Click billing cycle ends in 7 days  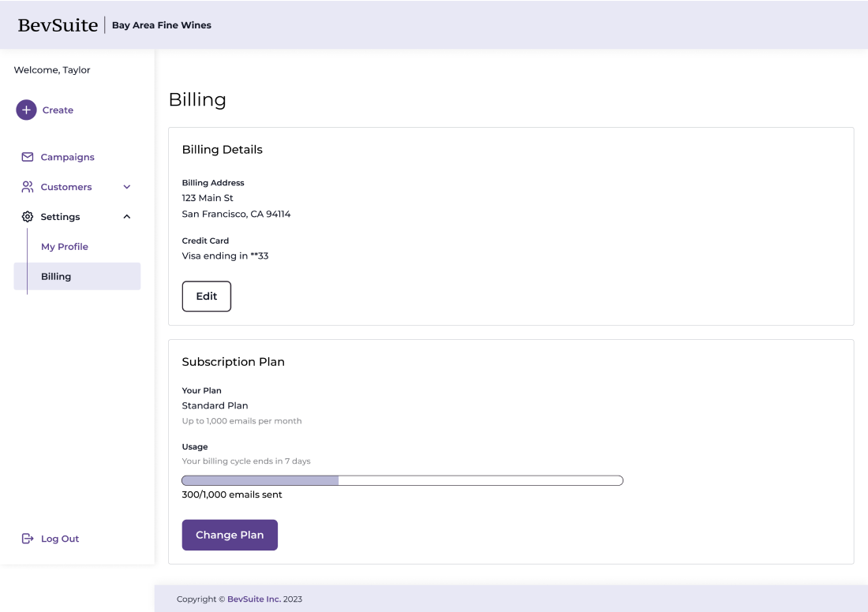[x=245, y=461]
